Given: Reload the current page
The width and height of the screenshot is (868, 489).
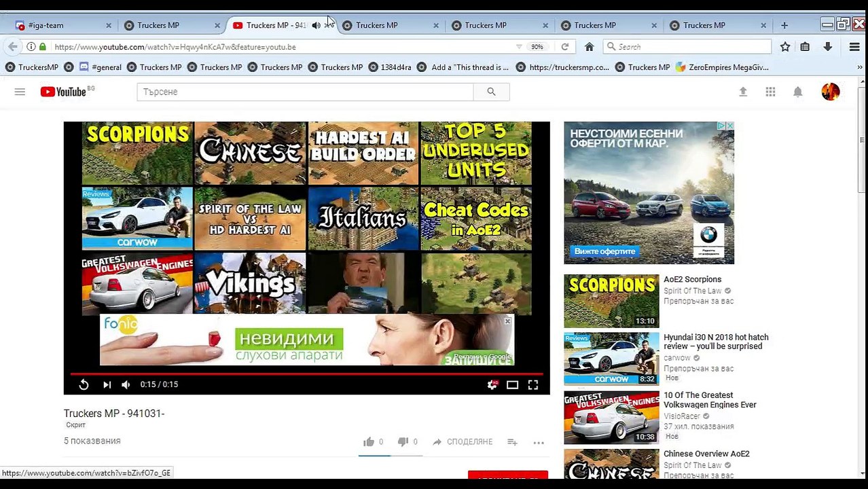Looking at the screenshot, I should tap(564, 47).
